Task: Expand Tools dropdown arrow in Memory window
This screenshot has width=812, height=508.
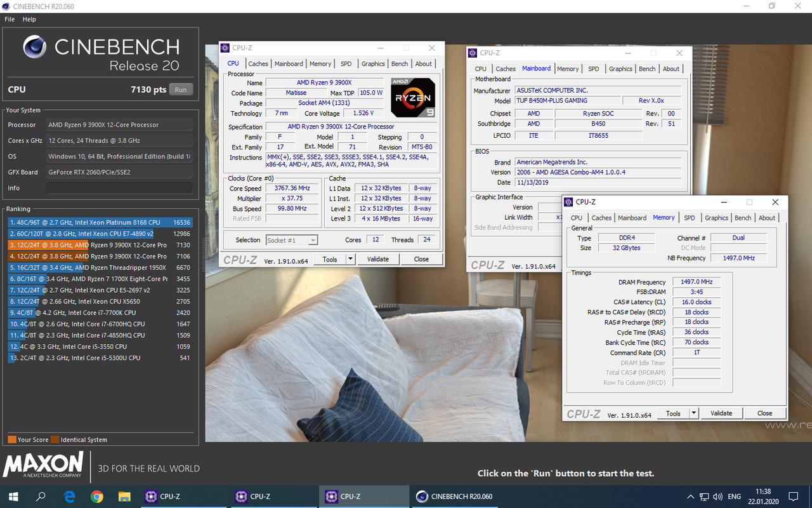Action: (693, 413)
